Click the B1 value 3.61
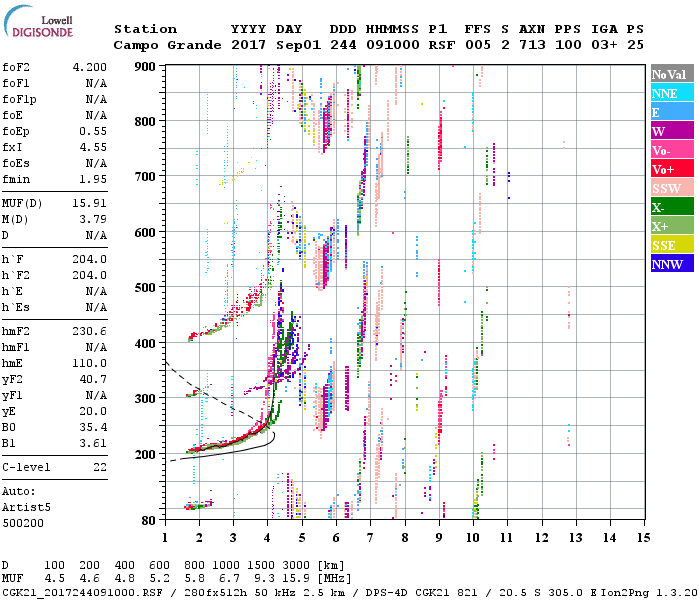Viewport: 700px width, 600px height. 93,443
